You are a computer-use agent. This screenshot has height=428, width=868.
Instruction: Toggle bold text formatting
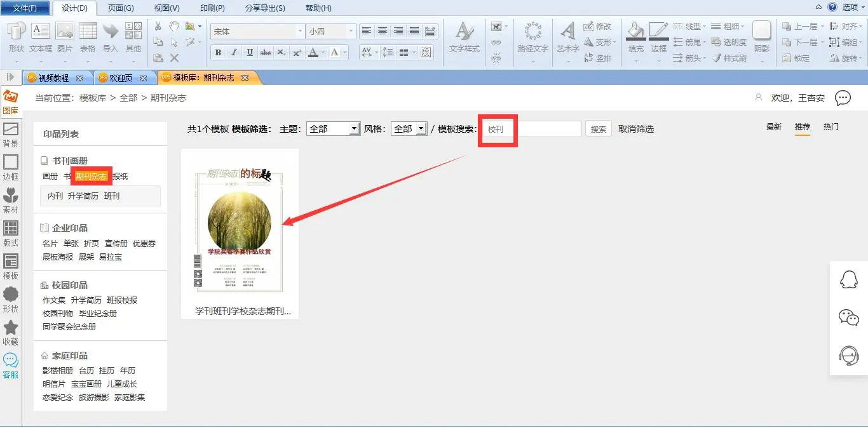218,53
